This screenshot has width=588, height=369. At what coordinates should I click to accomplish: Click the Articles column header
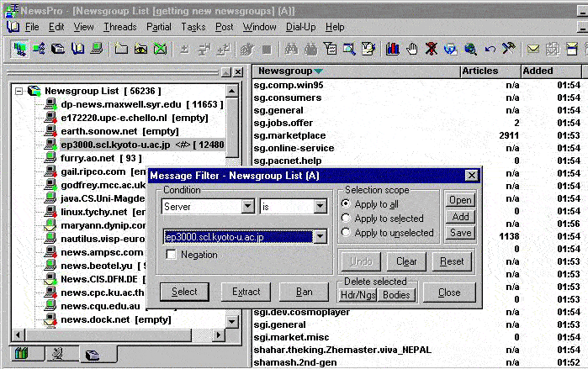coord(490,71)
